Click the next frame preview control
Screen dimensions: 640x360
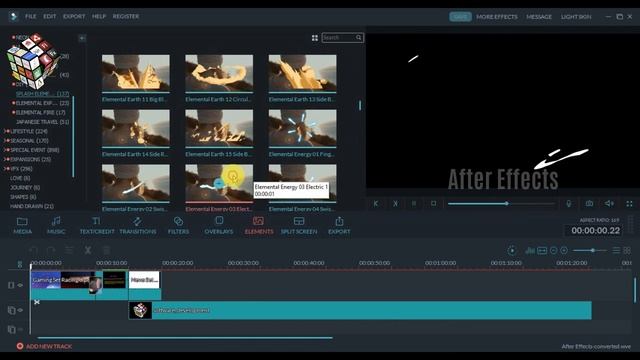(395, 203)
